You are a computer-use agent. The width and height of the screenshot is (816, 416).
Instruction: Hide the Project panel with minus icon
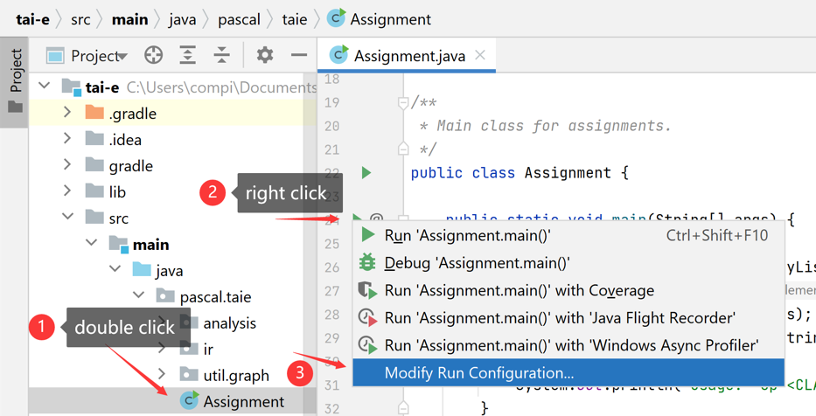point(299,55)
